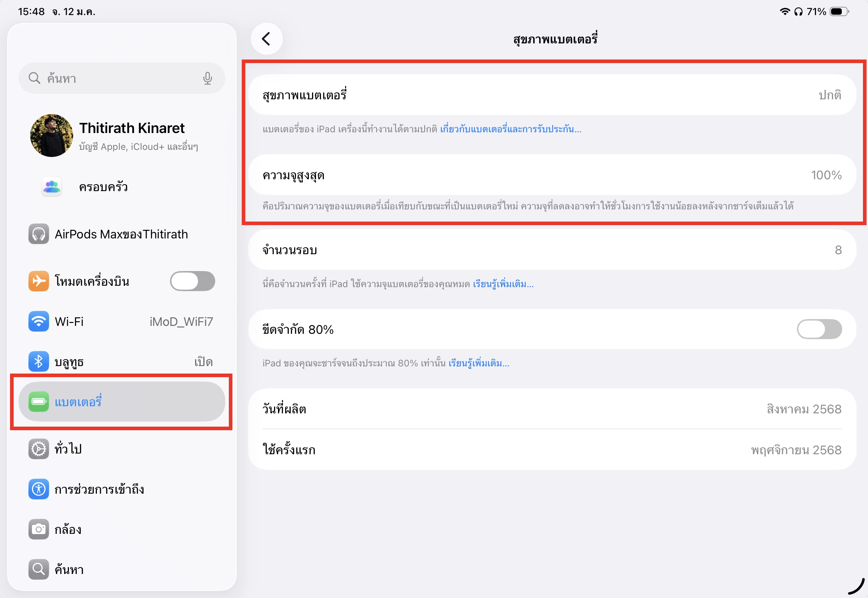Tap learn more link under cycle count
Viewport: 868px width, 598px height.
503,284
